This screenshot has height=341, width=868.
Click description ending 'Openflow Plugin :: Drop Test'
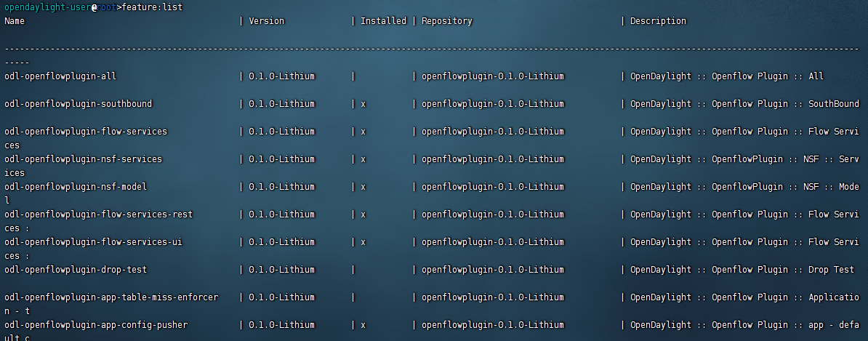742,270
